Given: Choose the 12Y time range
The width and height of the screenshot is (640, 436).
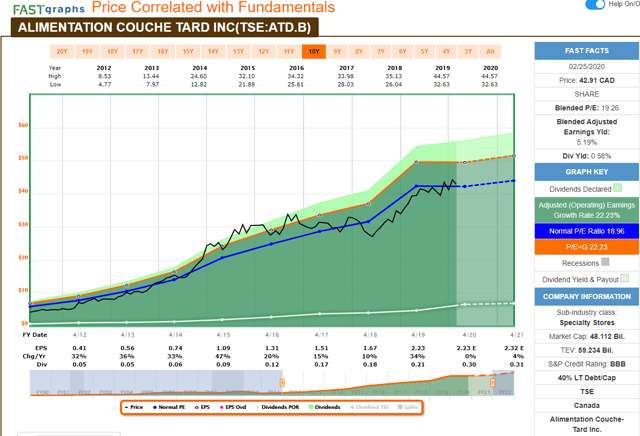Looking at the screenshot, I should (x=264, y=51).
